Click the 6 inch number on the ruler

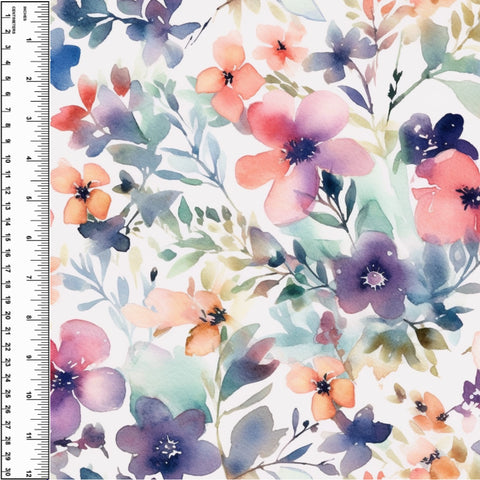pyautogui.click(x=29, y=238)
